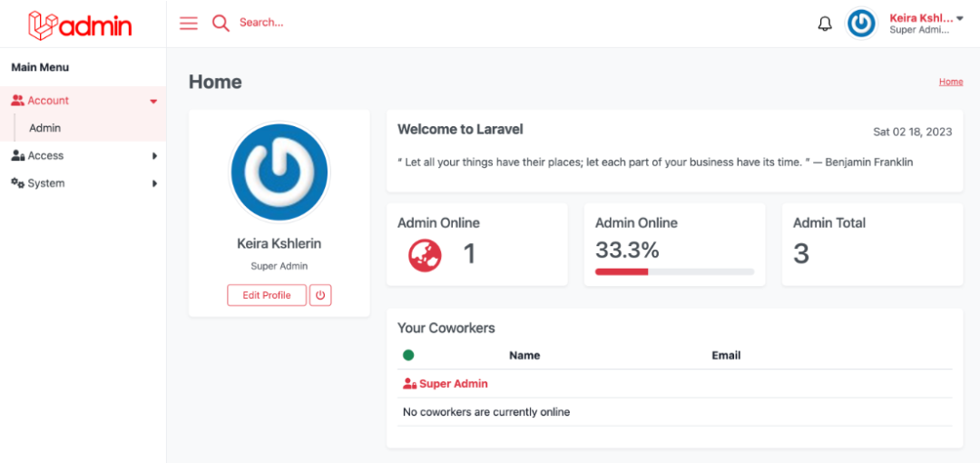980x463 pixels.
Task: Click the Admin Total value 3
Action: pos(801,254)
